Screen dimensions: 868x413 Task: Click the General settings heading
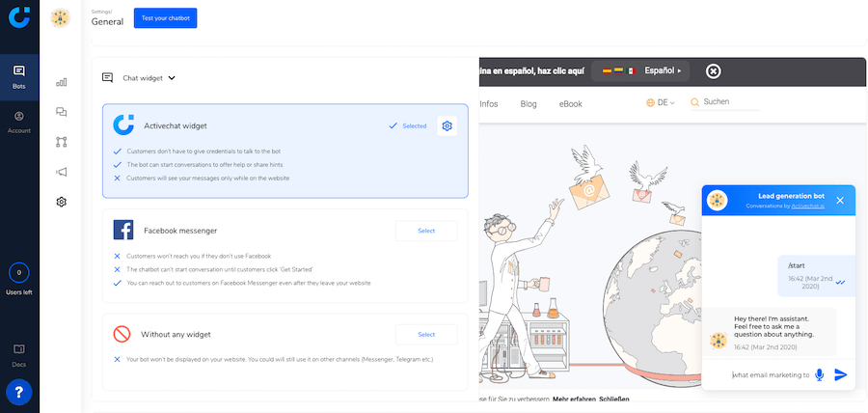107,22
